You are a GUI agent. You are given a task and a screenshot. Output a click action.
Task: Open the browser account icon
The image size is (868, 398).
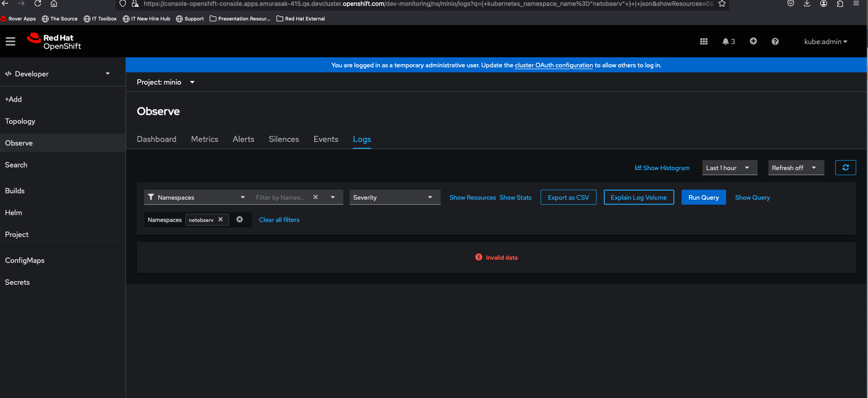point(823,4)
